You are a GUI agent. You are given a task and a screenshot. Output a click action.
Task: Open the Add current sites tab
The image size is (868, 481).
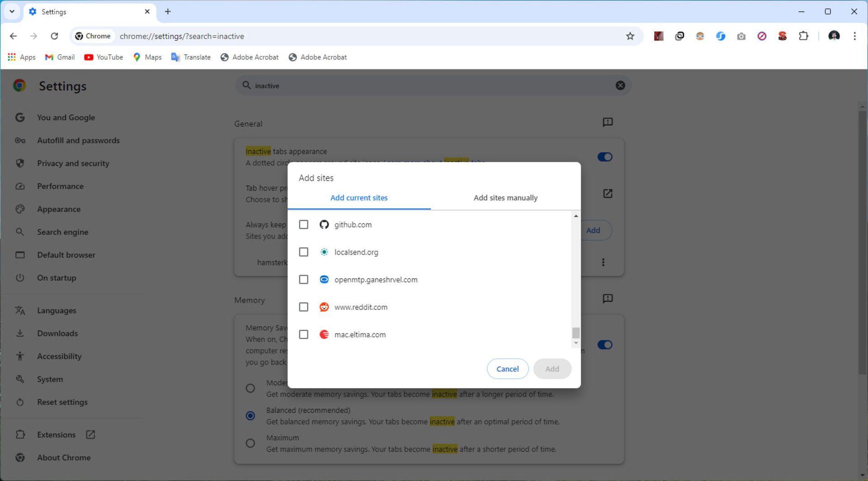(359, 198)
